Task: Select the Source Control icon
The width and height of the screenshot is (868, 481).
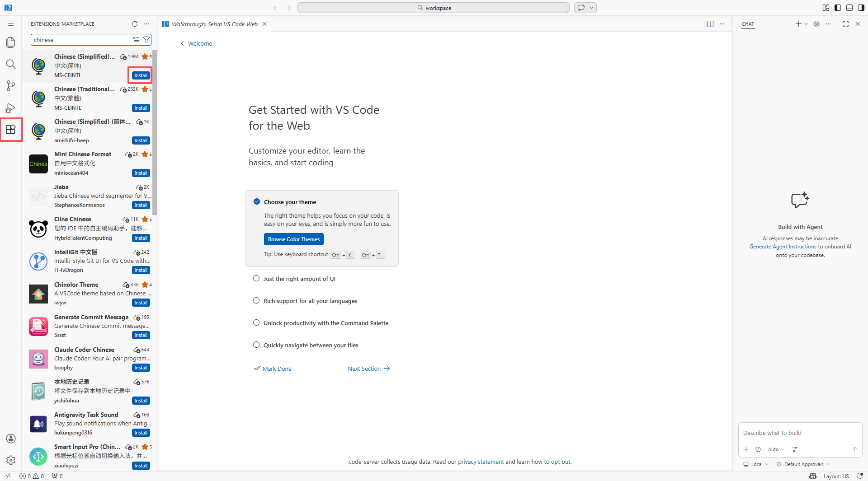Action: [10, 86]
